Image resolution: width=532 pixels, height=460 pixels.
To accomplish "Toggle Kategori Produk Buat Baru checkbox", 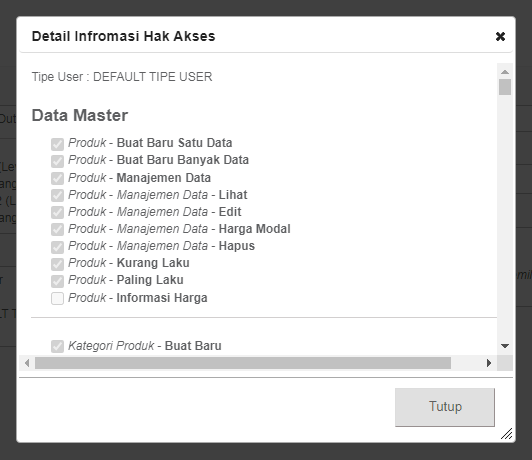I will [57, 346].
